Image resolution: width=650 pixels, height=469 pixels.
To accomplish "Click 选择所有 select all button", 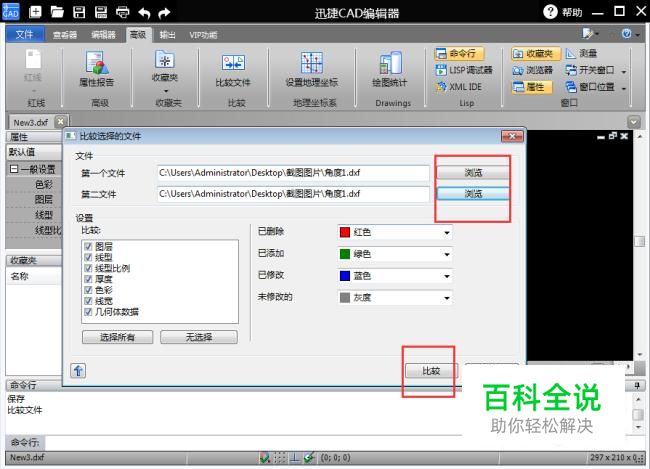I will [118, 337].
